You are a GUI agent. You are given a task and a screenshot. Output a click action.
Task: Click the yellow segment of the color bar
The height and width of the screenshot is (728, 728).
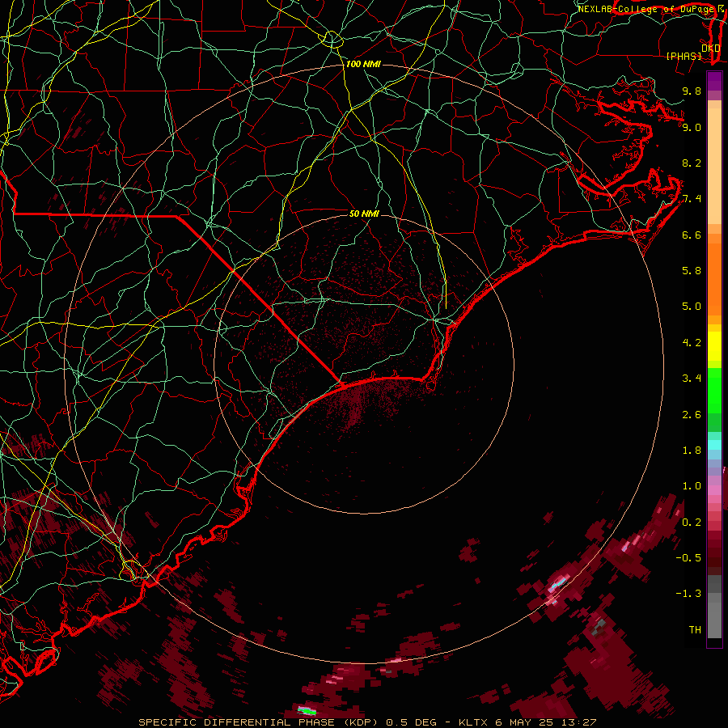click(x=714, y=346)
